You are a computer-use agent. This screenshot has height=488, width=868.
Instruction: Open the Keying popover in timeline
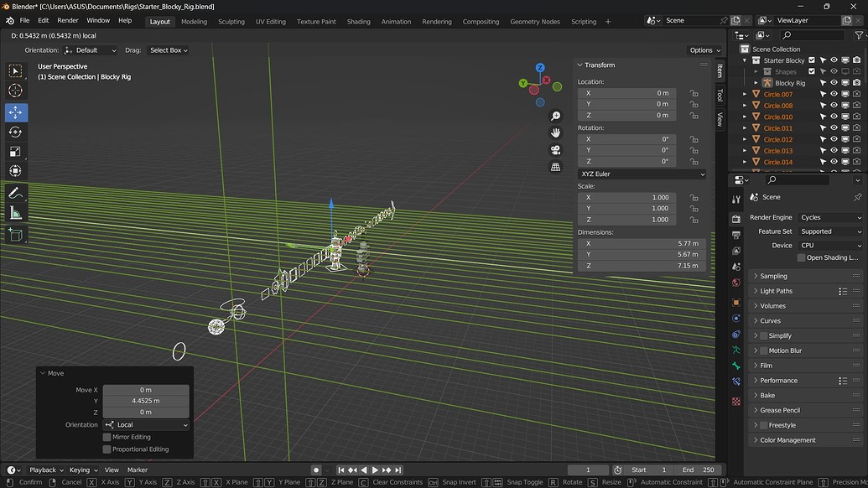tap(83, 470)
